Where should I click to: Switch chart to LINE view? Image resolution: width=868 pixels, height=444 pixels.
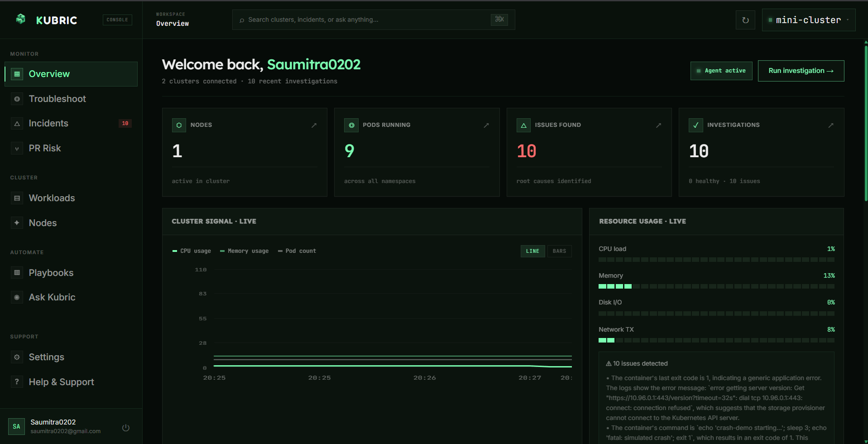coord(532,251)
